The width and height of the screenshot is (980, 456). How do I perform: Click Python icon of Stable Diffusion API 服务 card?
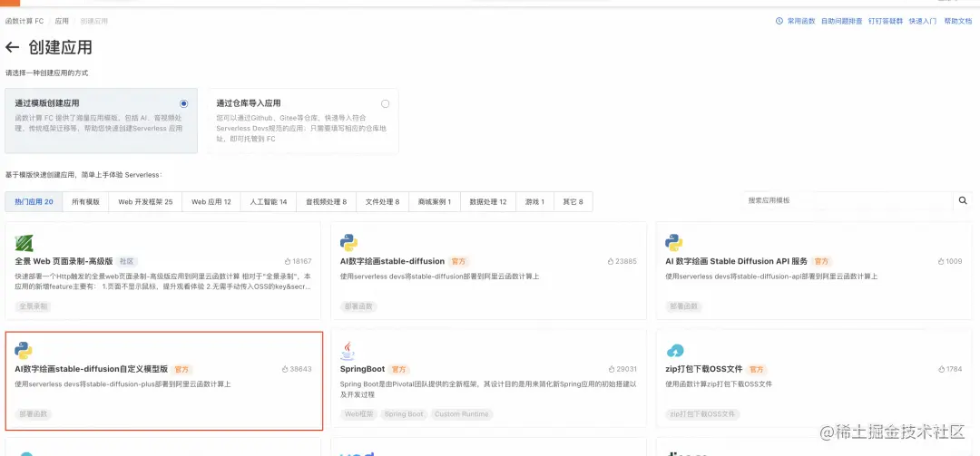point(673,243)
